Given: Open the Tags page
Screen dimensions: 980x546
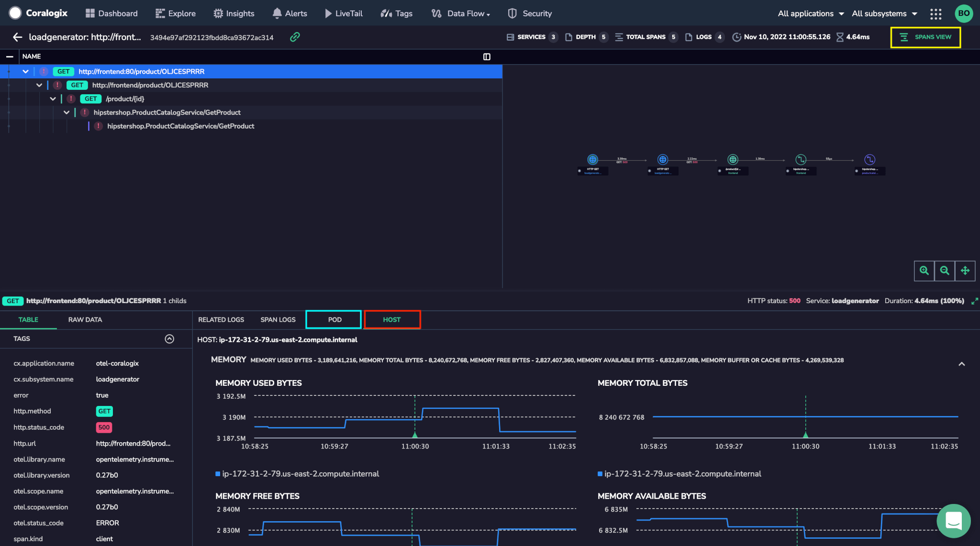Looking at the screenshot, I should 396,13.
